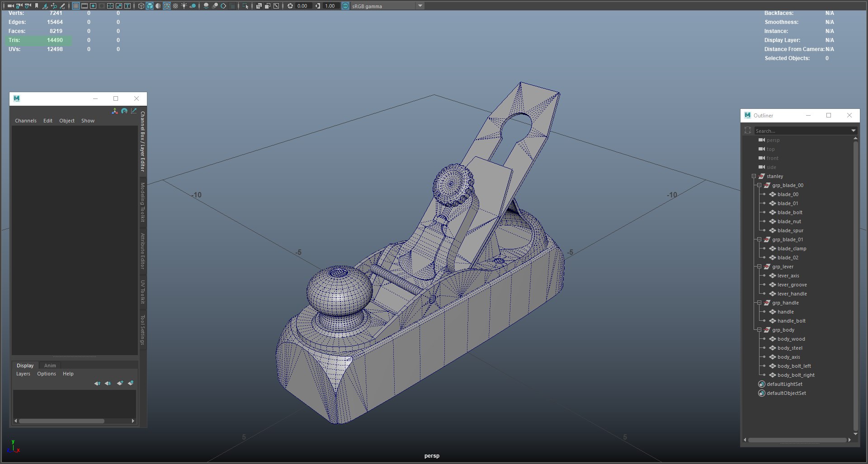Open the Modeling Toolkit side tab
Screen dimensions: 868x464
[143, 202]
